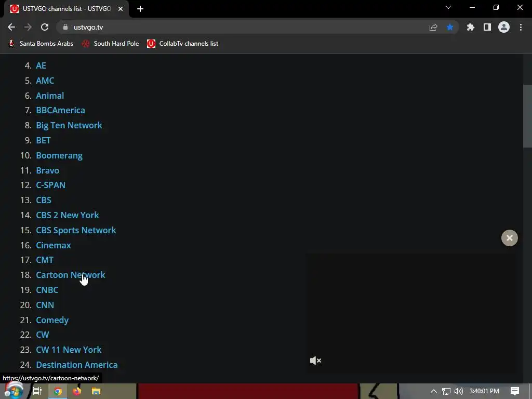Open the CBS channel link
Screen dimensions: 532x399
[x=44, y=200]
